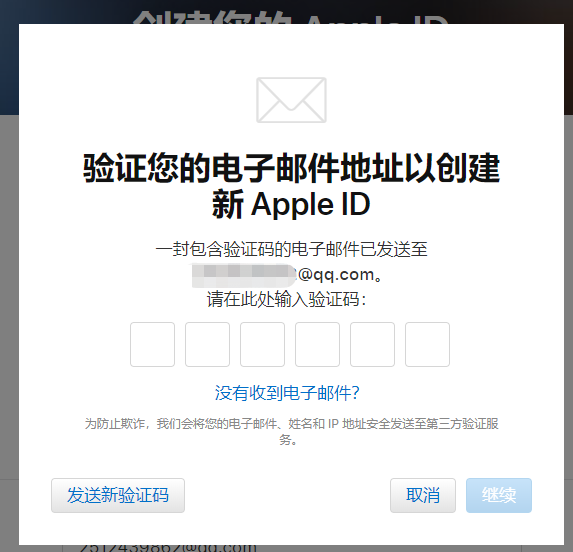
Task: Open the 没有收到电子邮件? link
Action: click(x=287, y=393)
